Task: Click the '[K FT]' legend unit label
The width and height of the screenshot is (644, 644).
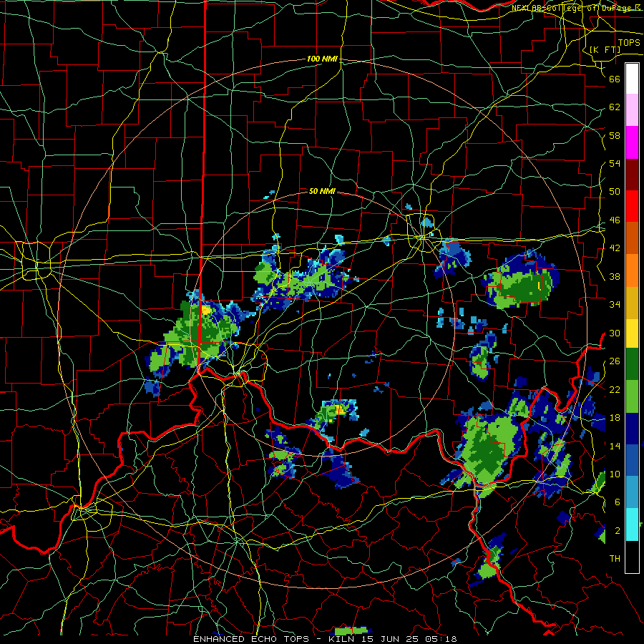Action: [605, 49]
